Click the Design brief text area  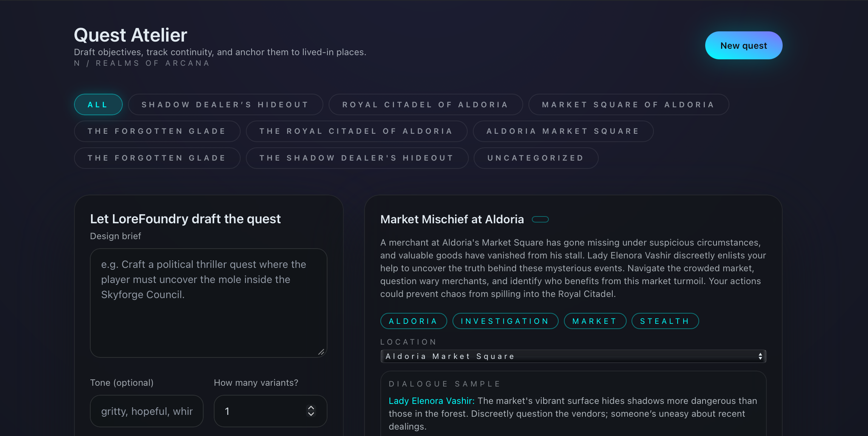pyautogui.click(x=209, y=303)
